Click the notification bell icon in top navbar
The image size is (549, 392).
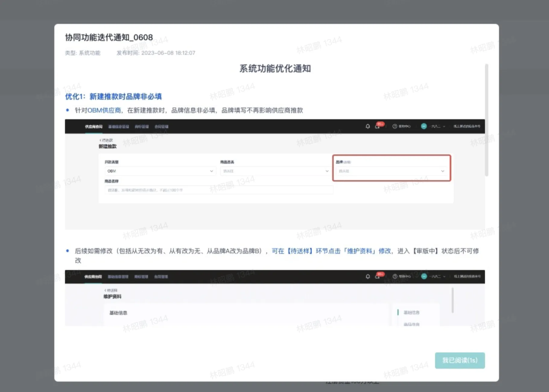pos(367,126)
